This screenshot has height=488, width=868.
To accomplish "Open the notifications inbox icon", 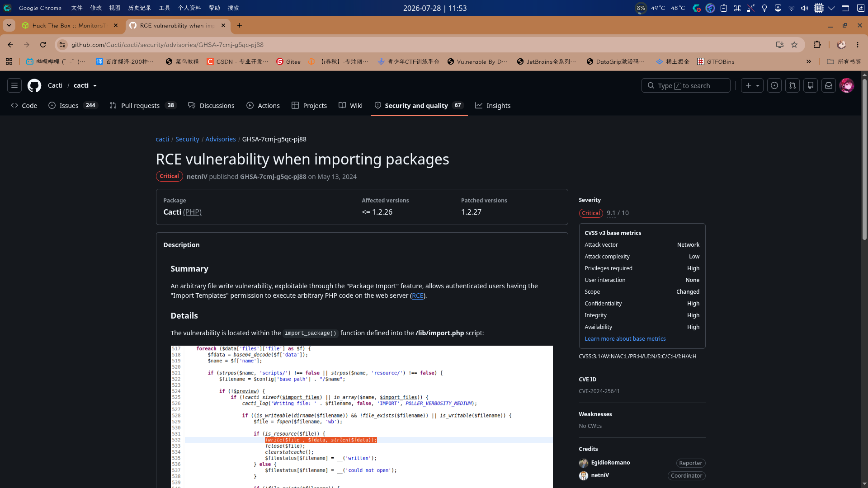I will click(829, 85).
